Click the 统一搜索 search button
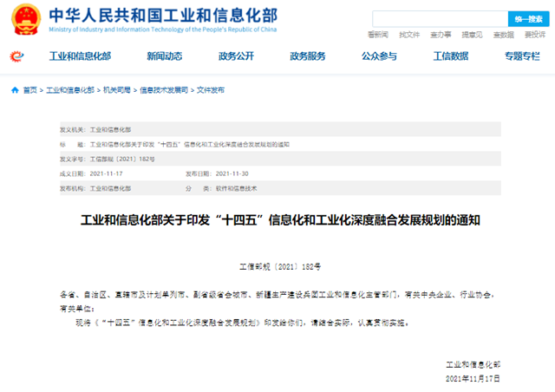Screen dimensions: 555x392 528,19
